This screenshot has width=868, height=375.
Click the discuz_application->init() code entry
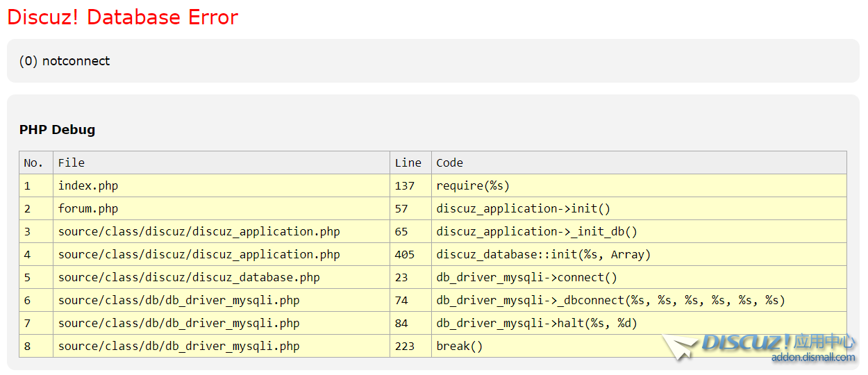(x=523, y=208)
